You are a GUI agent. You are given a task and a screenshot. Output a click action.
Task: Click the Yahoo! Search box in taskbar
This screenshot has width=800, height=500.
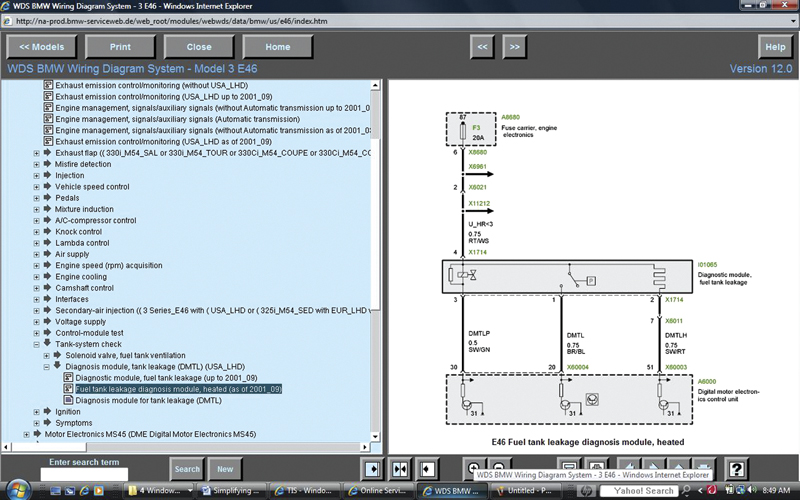pyautogui.click(x=640, y=491)
